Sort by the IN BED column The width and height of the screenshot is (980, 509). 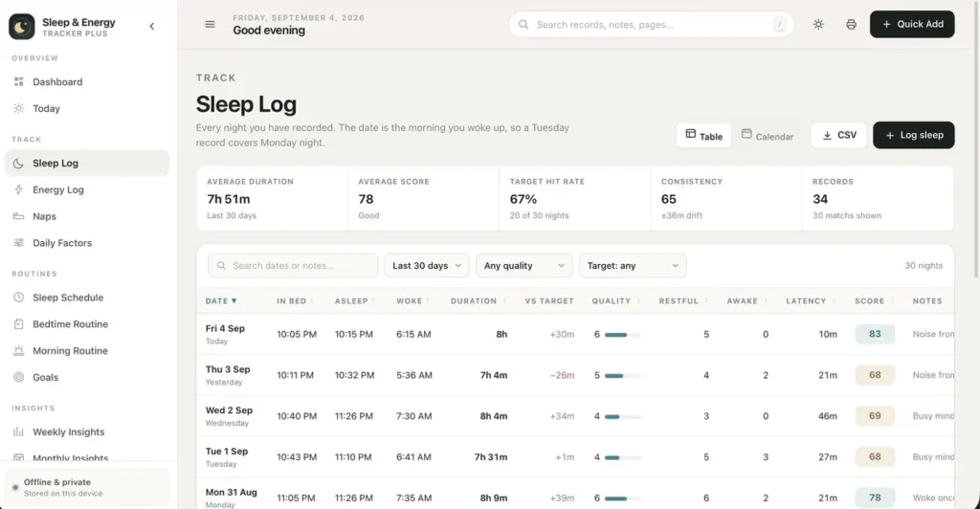295,301
